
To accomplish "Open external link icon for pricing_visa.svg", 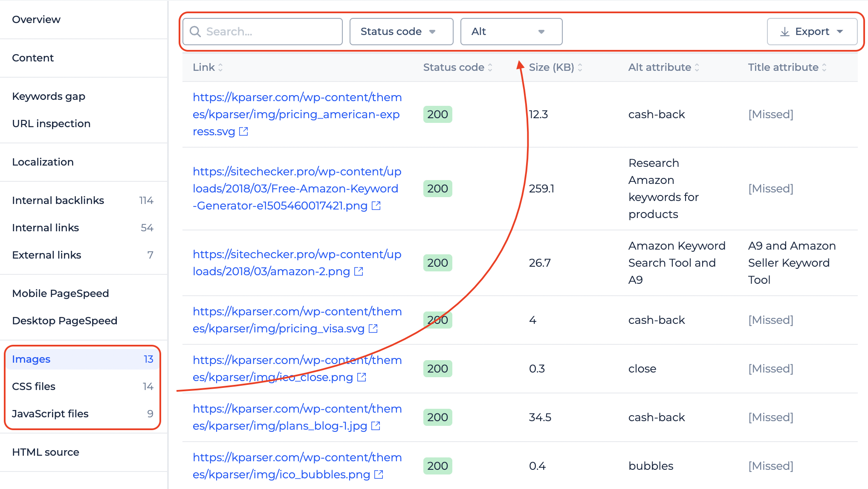I will click(x=373, y=329).
